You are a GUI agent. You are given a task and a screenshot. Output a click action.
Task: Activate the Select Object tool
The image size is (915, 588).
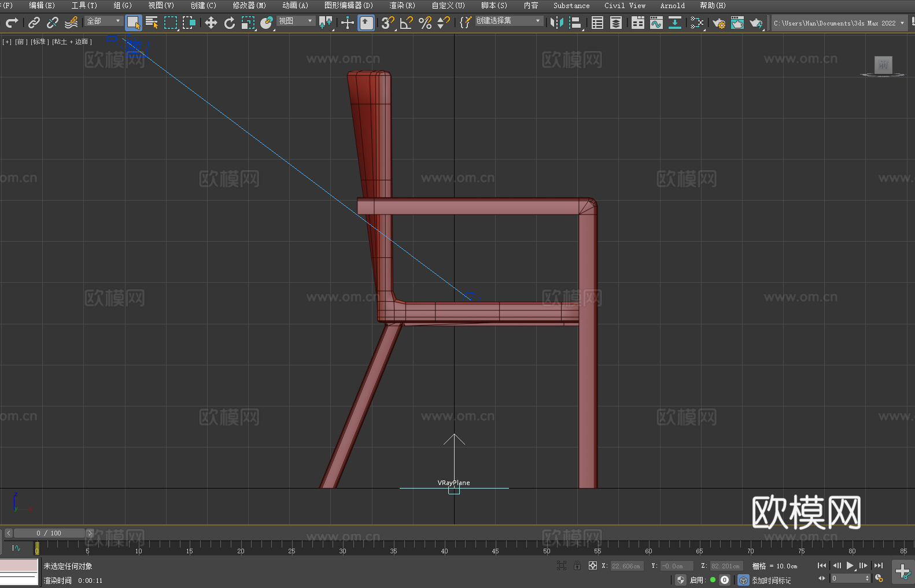pyautogui.click(x=134, y=23)
